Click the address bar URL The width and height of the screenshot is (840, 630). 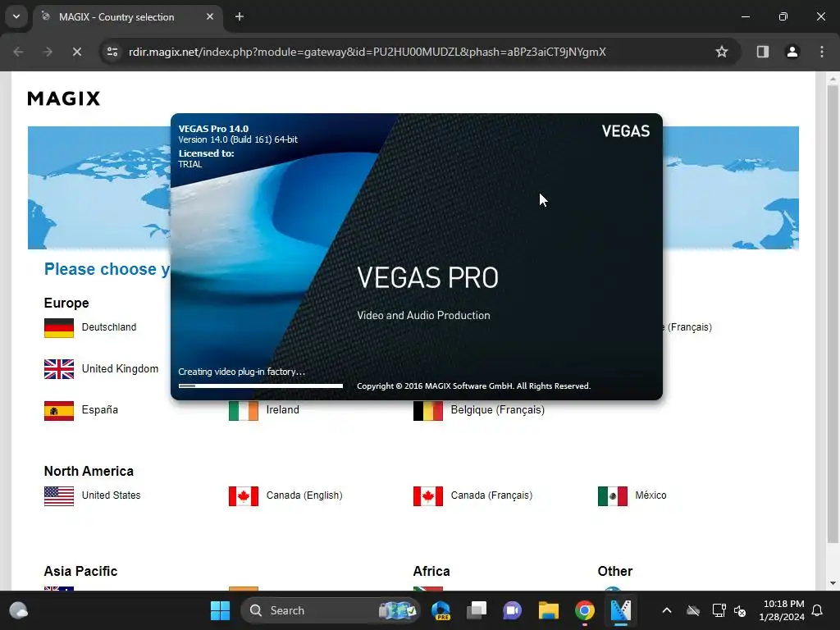pyautogui.click(x=367, y=52)
